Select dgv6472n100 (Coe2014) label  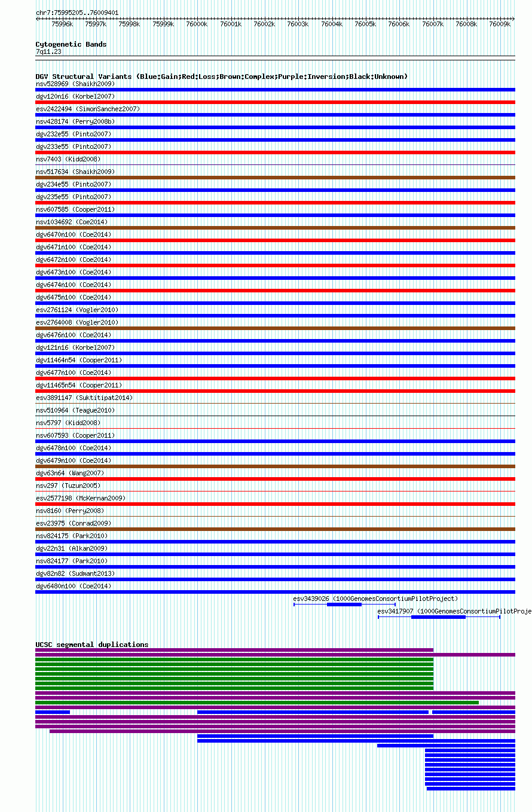[x=74, y=260]
